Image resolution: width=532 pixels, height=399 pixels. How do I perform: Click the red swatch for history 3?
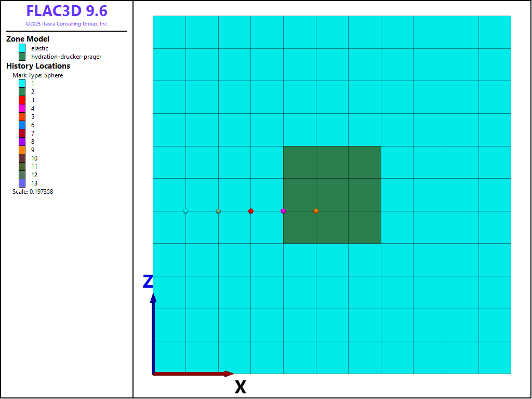click(x=22, y=100)
